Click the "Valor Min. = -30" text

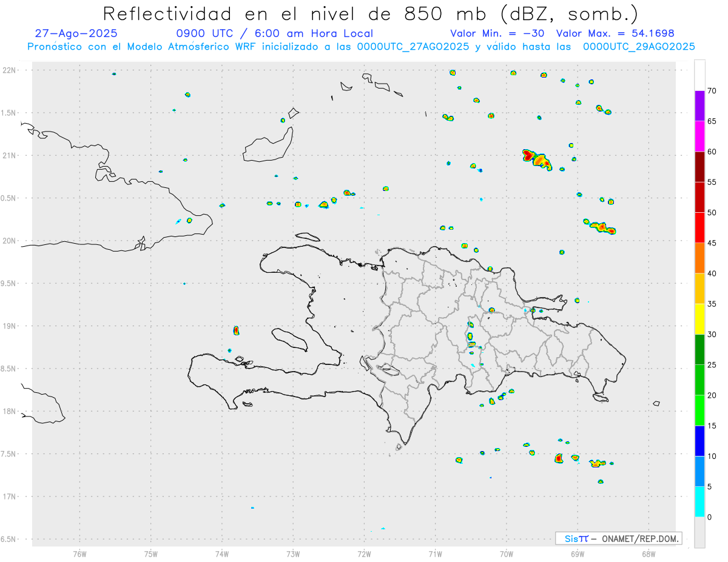point(498,33)
